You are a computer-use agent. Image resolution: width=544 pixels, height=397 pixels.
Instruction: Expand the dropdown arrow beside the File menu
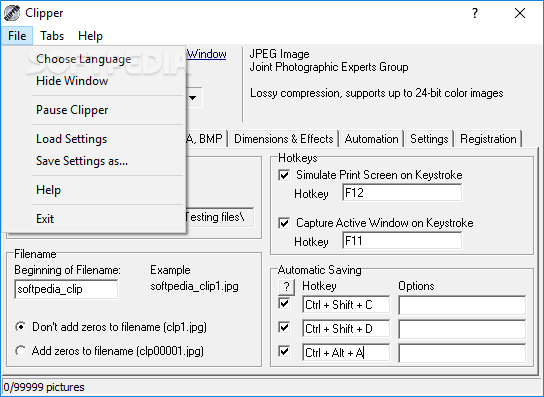coord(194,98)
